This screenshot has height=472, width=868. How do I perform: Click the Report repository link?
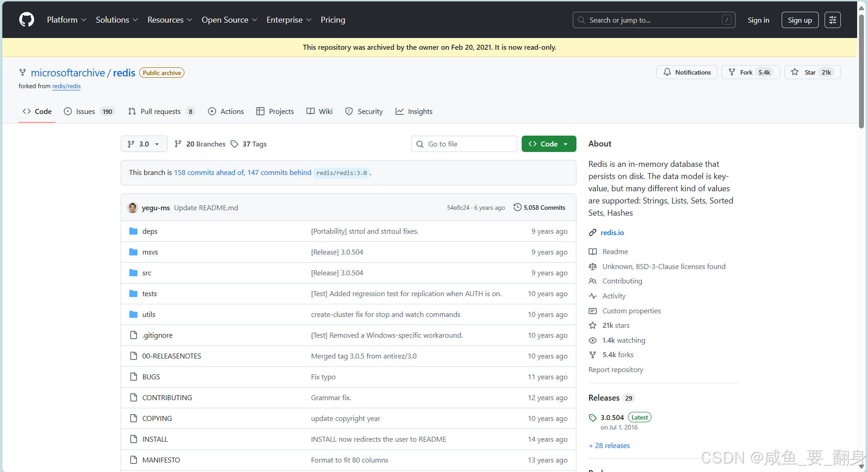tap(616, 369)
